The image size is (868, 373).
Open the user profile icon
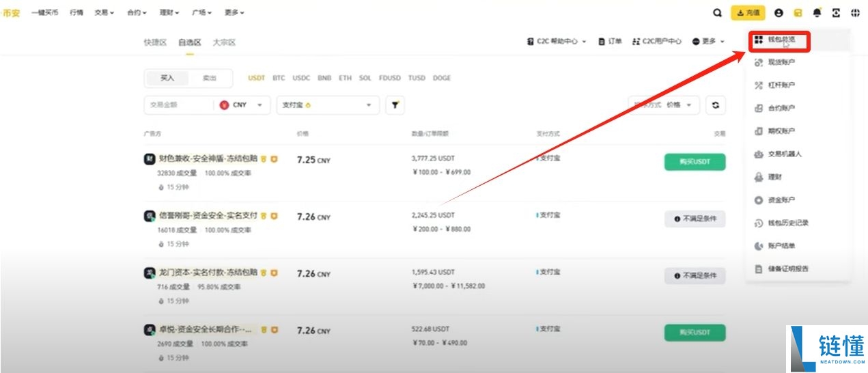(x=779, y=12)
